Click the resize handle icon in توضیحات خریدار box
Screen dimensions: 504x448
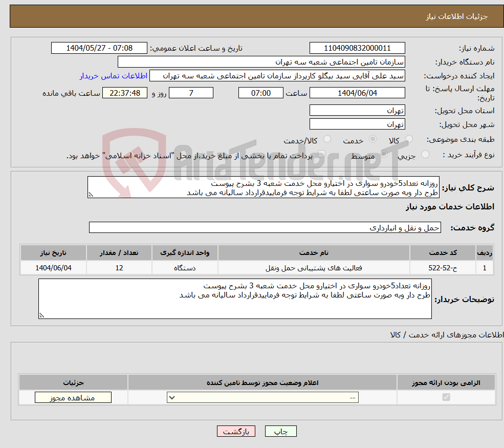(41, 314)
